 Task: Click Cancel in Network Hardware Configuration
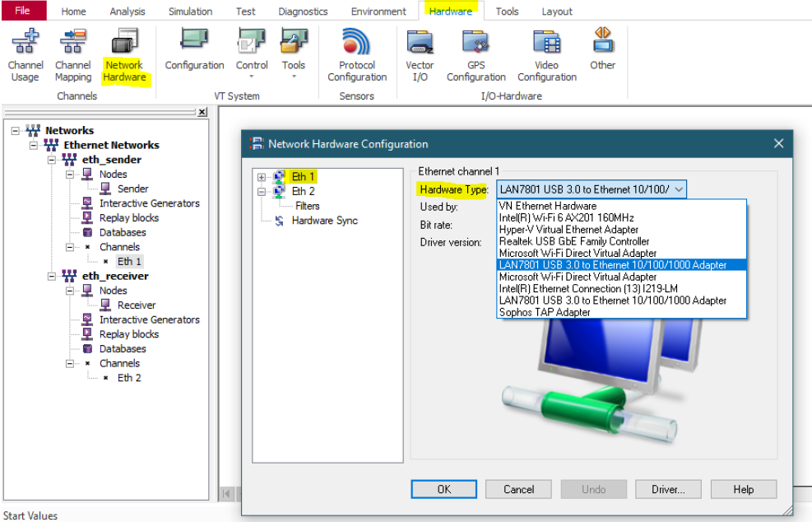tap(518, 489)
